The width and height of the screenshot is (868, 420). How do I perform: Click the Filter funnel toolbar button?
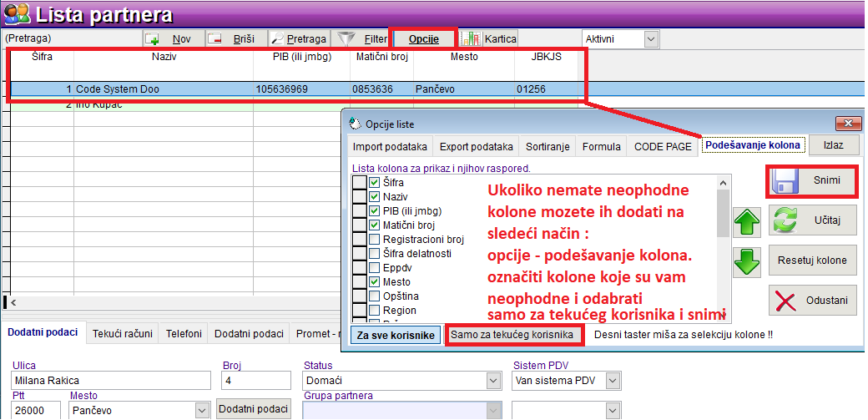(362, 38)
